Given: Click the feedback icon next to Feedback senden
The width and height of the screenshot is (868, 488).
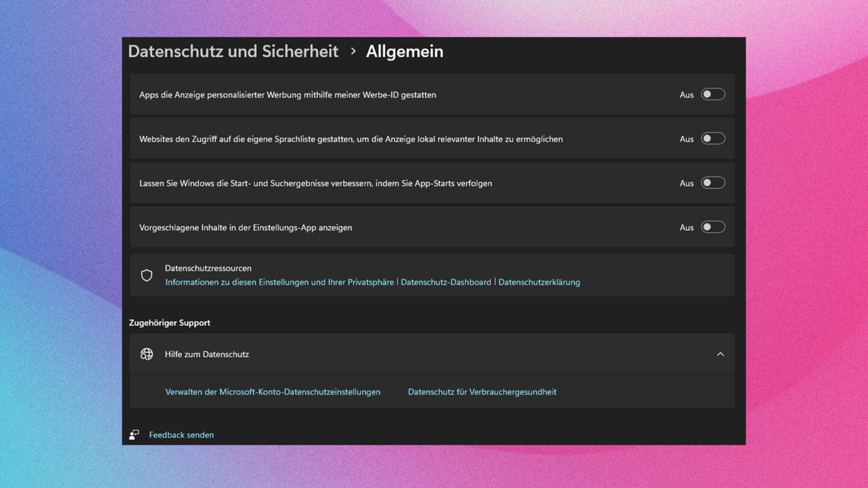Looking at the screenshot, I should click(x=134, y=435).
